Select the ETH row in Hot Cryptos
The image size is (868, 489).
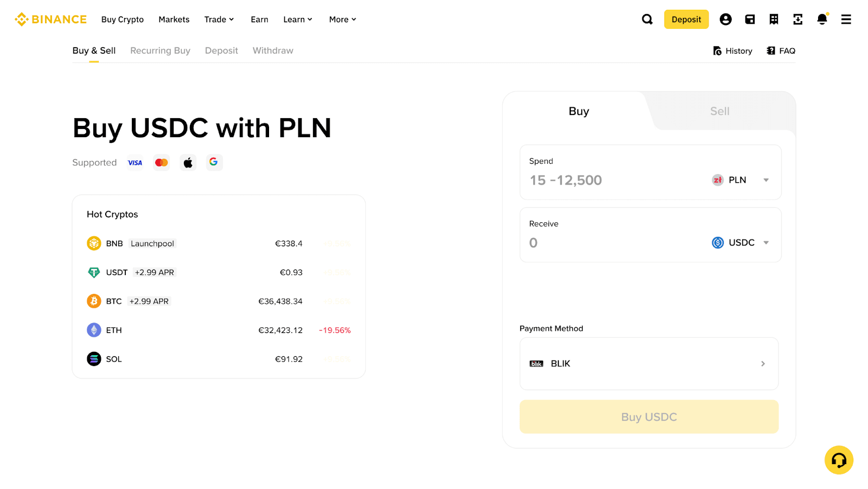(219, 330)
